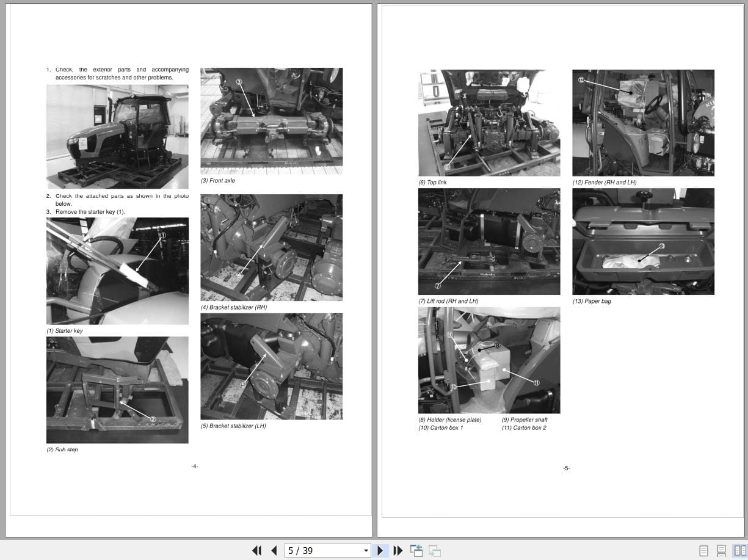This screenshot has width=748, height=560.
Task: Click the caption '(9) Propeller shaft'
Action: [x=525, y=420]
